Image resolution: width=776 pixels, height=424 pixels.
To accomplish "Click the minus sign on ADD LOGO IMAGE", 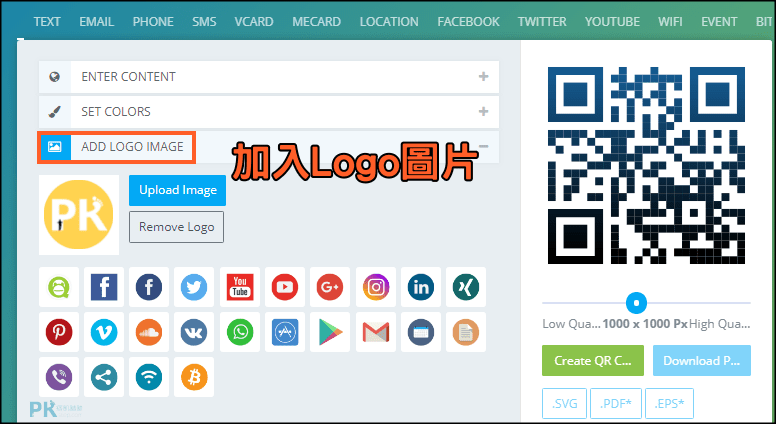I will coord(484,146).
